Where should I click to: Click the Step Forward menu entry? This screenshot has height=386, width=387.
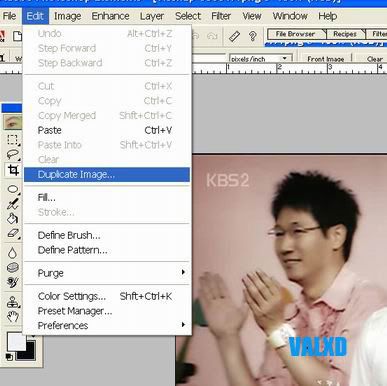point(107,48)
